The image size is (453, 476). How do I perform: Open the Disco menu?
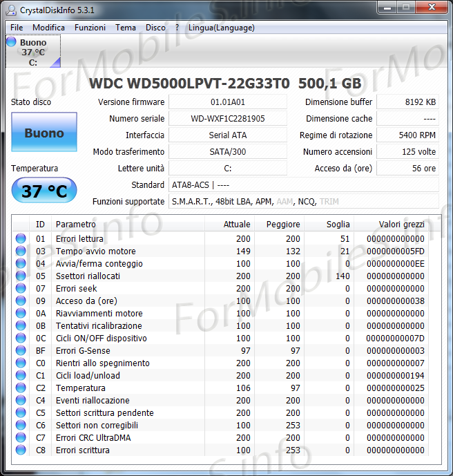(x=155, y=28)
